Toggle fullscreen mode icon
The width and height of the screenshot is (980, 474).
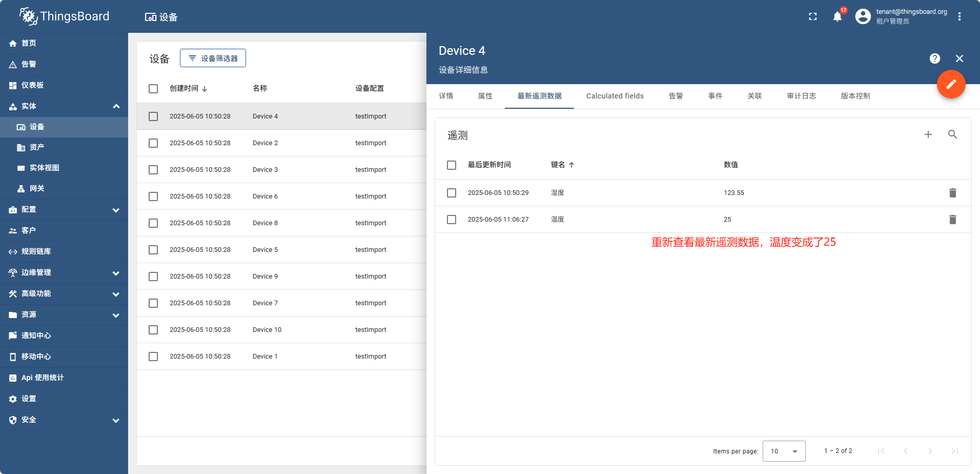click(x=813, y=16)
